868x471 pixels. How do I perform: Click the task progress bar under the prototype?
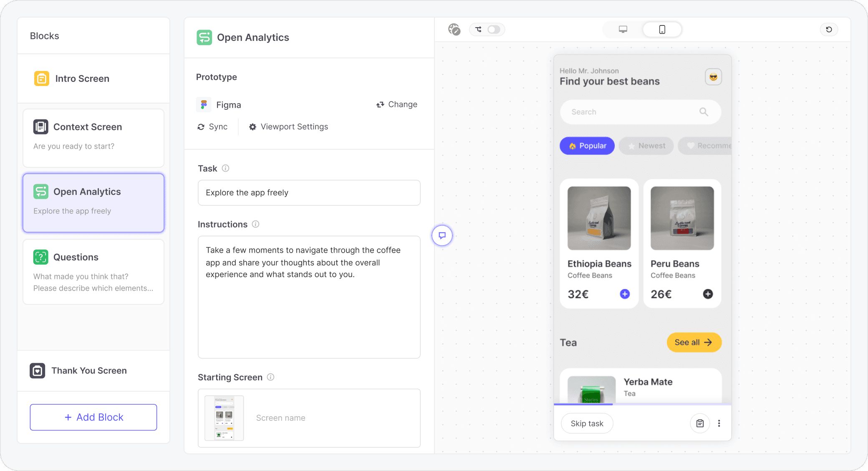click(x=642, y=404)
